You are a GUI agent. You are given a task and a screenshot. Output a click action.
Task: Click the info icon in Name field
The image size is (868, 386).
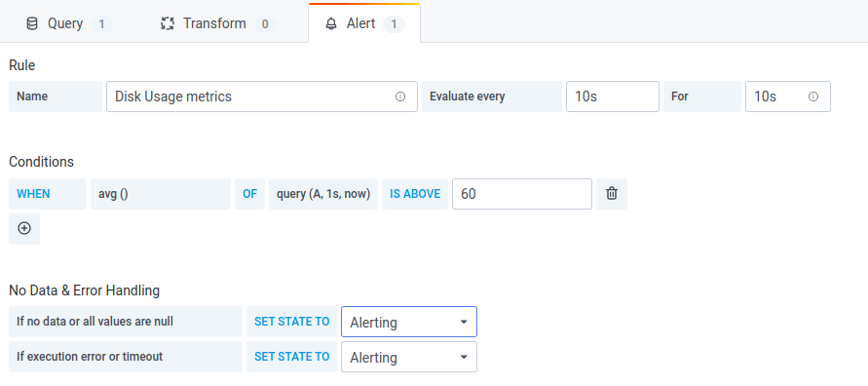click(400, 96)
